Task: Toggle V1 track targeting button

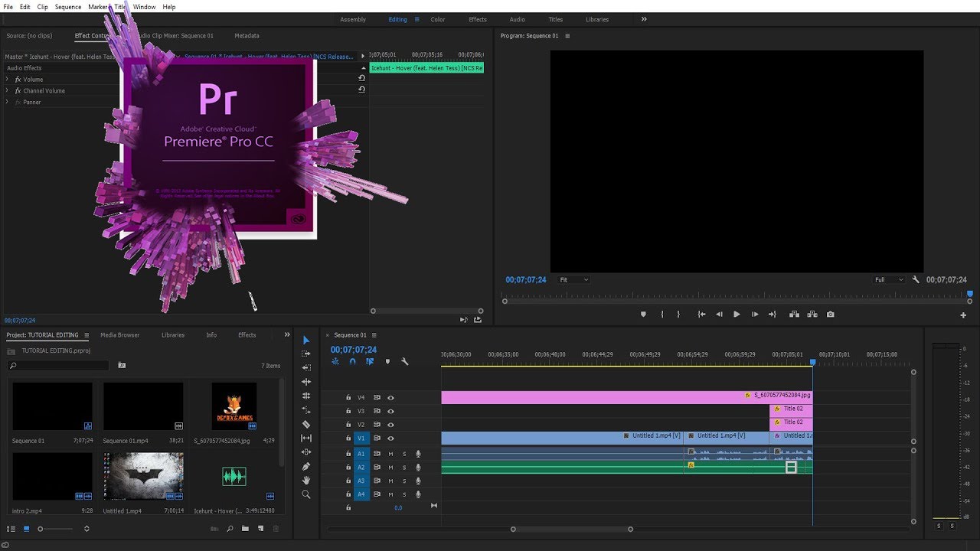Action: pos(361,439)
